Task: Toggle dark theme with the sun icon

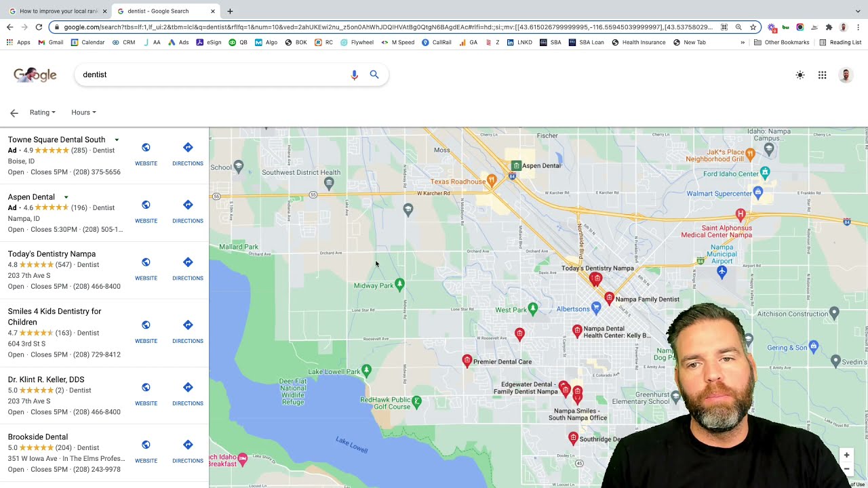Action: (800, 75)
